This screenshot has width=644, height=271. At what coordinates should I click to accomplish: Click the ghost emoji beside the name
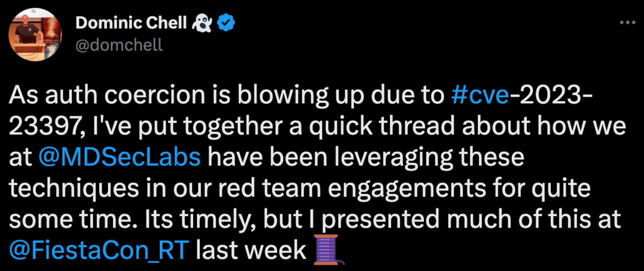coord(203,24)
